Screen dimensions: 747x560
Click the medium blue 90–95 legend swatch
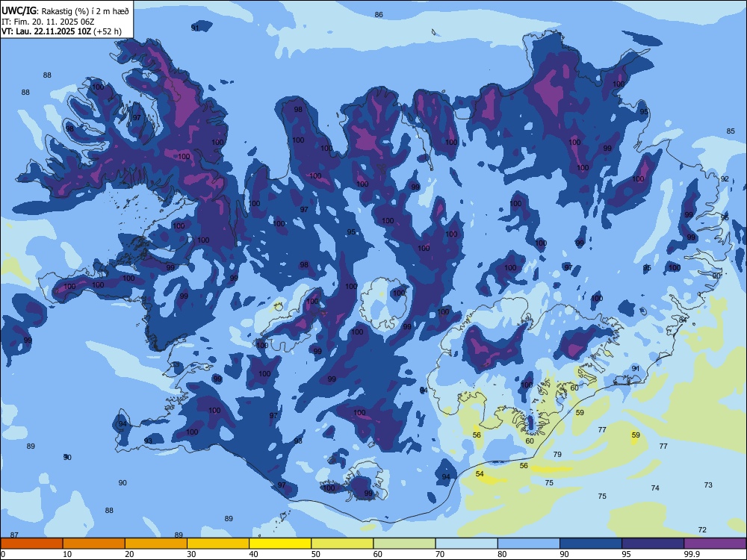pos(591,544)
